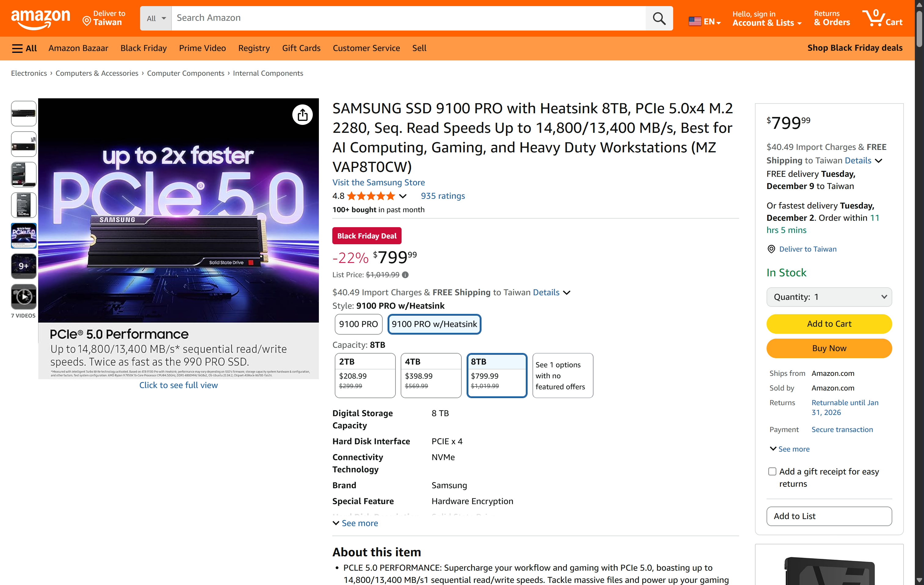Choose the 9100 PRO w/Heatsink style
The height and width of the screenshot is (585, 924).
pyautogui.click(x=434, y=324)
